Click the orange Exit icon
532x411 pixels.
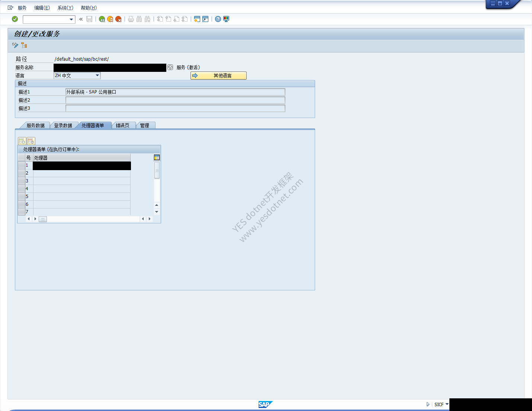110,19
